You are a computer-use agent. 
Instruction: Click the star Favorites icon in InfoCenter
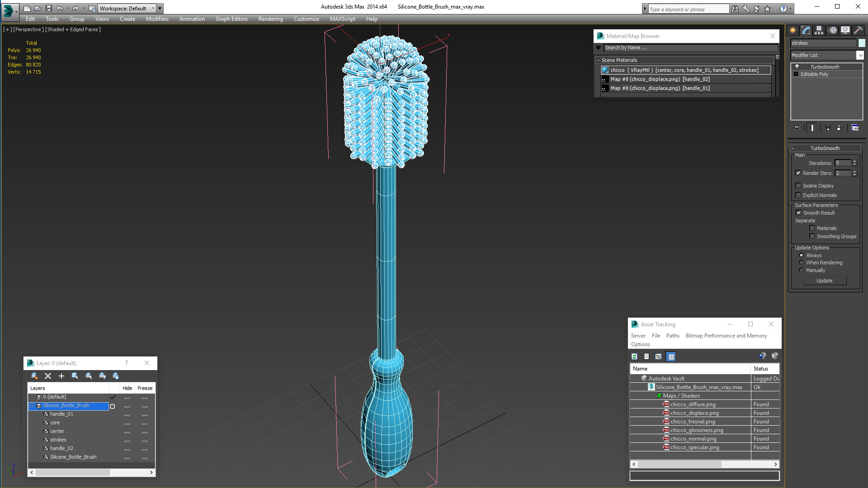768,9
